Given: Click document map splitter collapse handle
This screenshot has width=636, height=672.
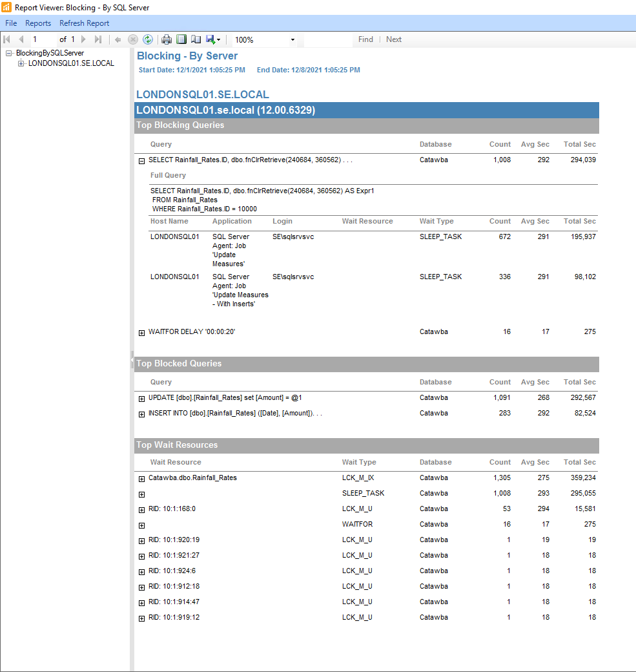Looking at the screenshot, I should [x=132, y=360].
